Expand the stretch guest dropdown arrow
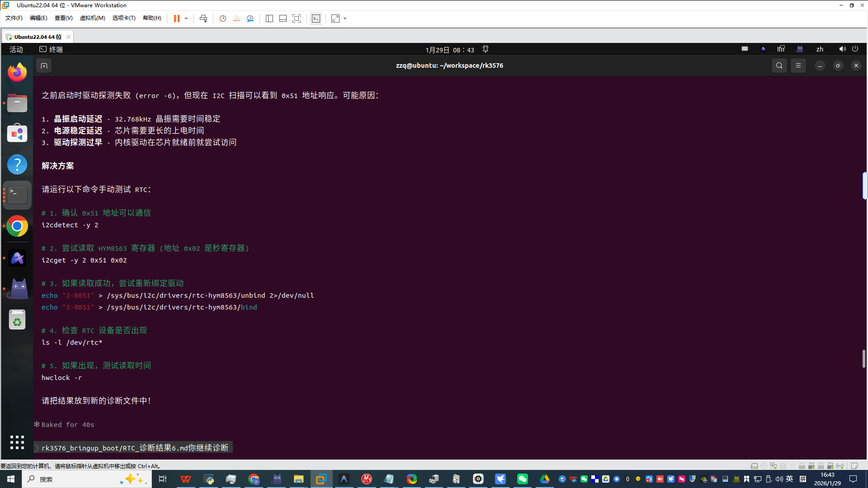Viewport: 868px width, 488px height. point(345,19)
